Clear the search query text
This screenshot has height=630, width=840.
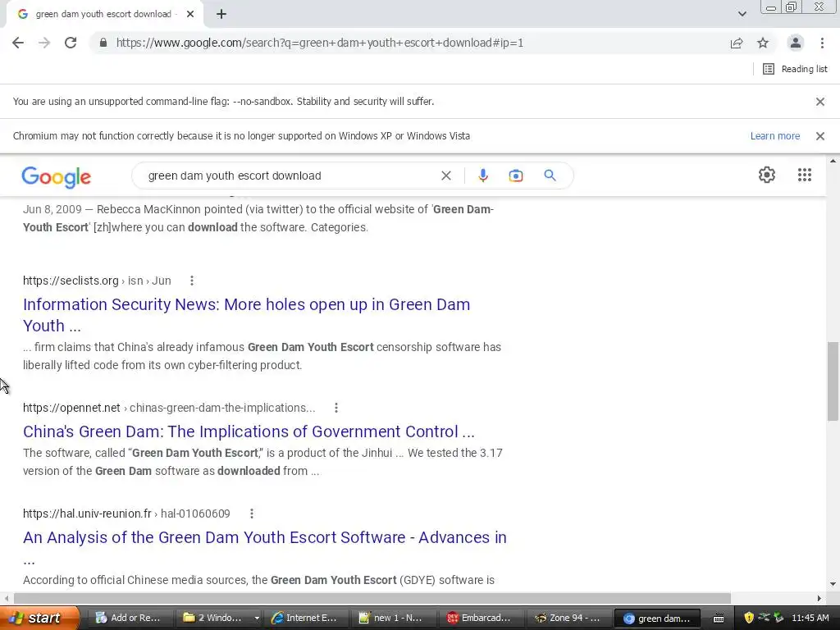click(445, 176)
